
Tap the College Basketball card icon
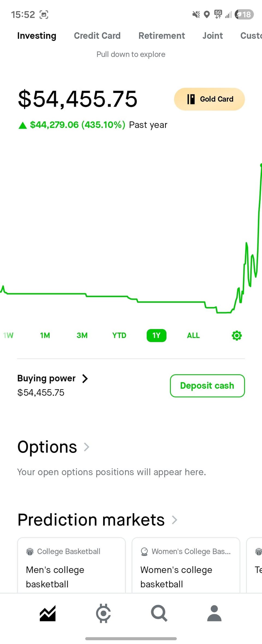coord(30,552)
